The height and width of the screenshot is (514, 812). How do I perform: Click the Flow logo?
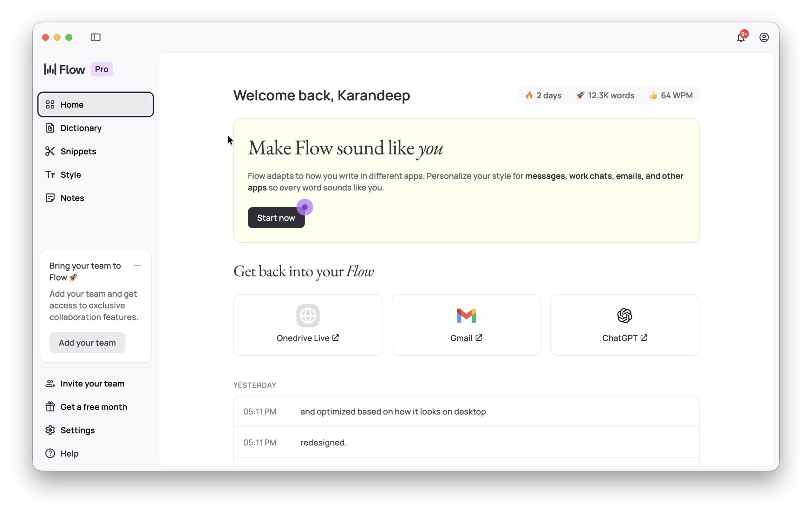tap(64, 69)
